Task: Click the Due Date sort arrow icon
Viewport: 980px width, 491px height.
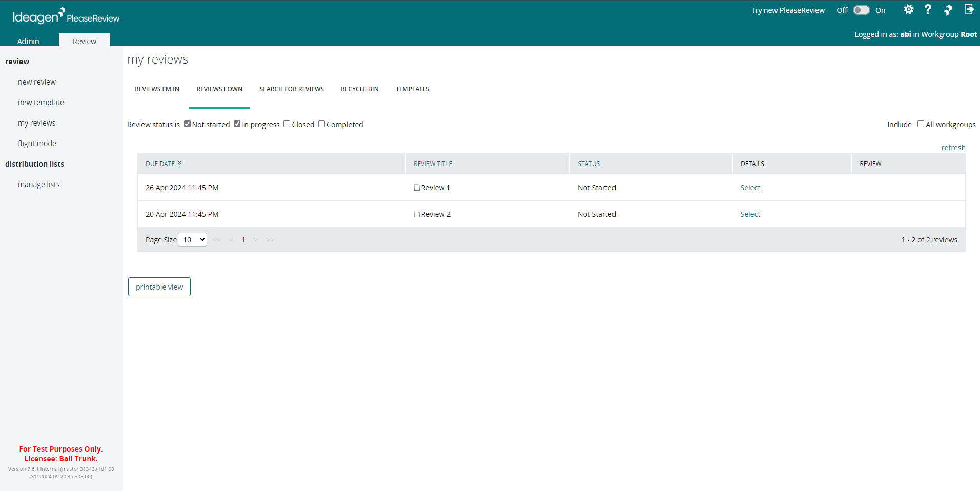Action: [179, 163]
